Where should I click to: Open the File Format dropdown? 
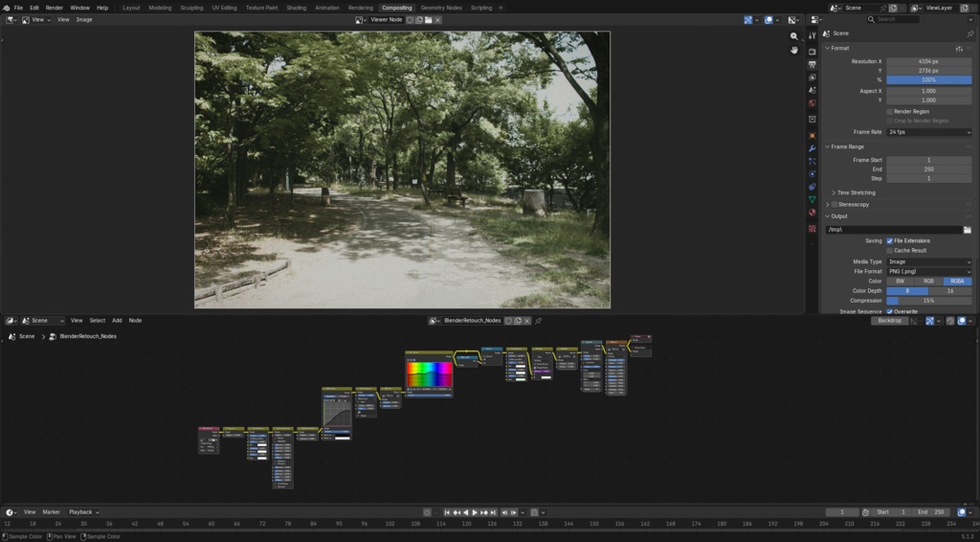click(x=928, y=272)
